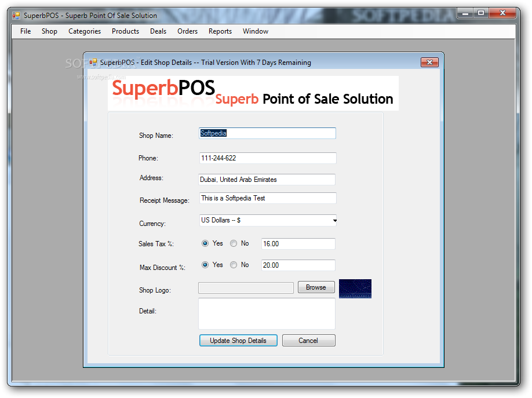Click the SuperbPOS main window title icon

click(x=16, y=16)
